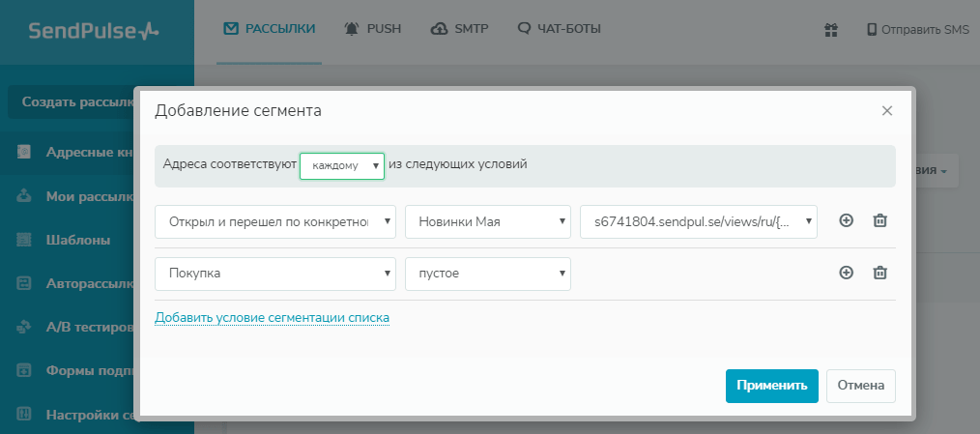980x434 pixels.
Task: Expand the sendpul.se link URL dropdown
Action: (x=699, y=220)
